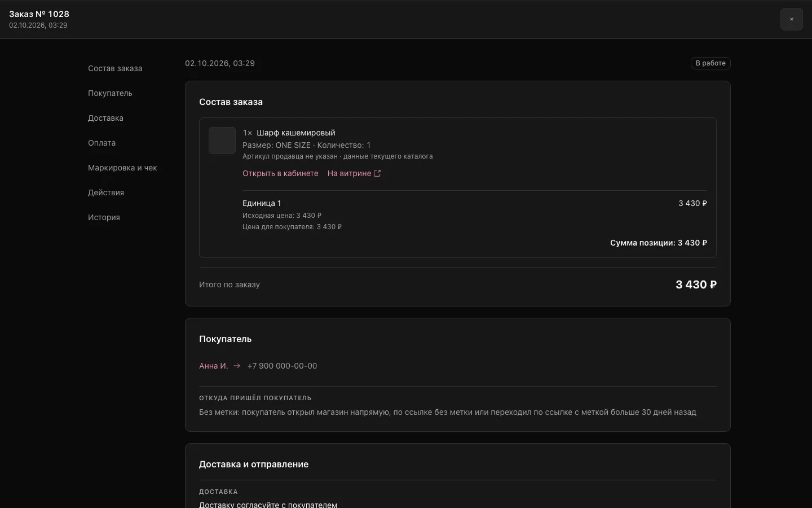The width and height of the screenshot is (812, 508).
Task: Click Итого по заказу label
Action: [x=230, y=284]
